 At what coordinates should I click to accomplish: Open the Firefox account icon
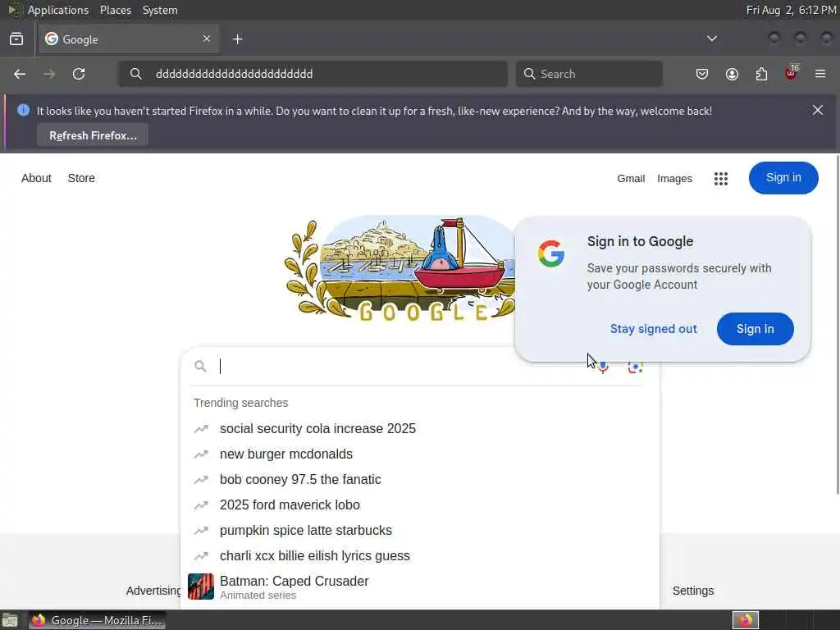732,74
